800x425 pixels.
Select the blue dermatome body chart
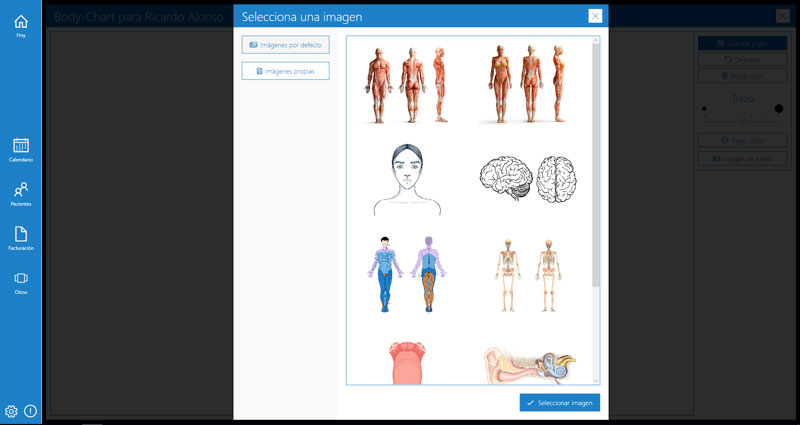point(407,274)
